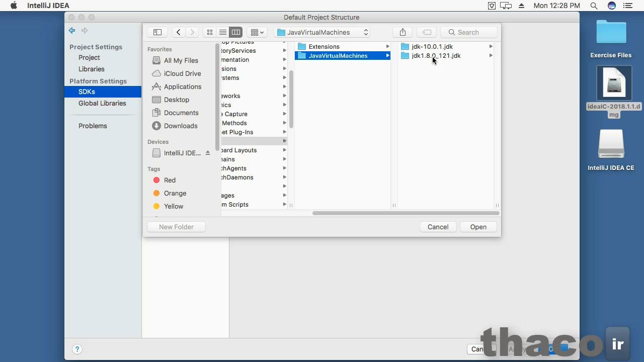The width and height of the screenshot is (644, 362).
Task: Click the "chAgents" folder row
Action: [254, 168]
